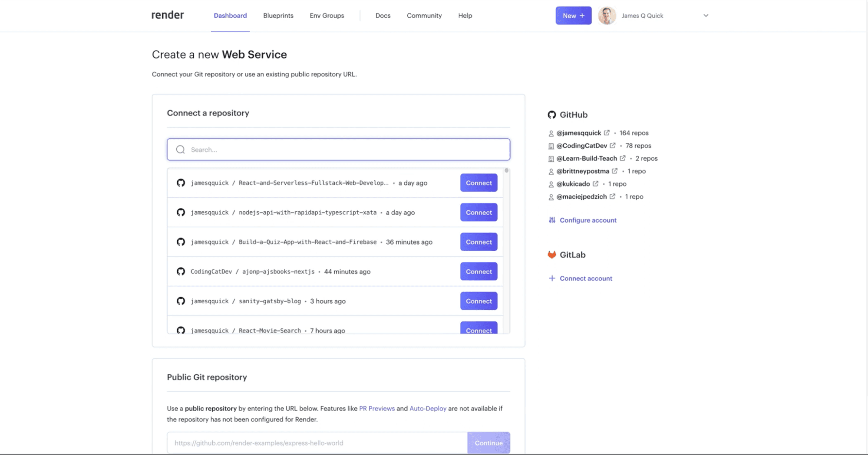Connect Build-a-Quiz-App-with-React-and-Firebase repo
868x455 pixels.
(x=479, y=242)
